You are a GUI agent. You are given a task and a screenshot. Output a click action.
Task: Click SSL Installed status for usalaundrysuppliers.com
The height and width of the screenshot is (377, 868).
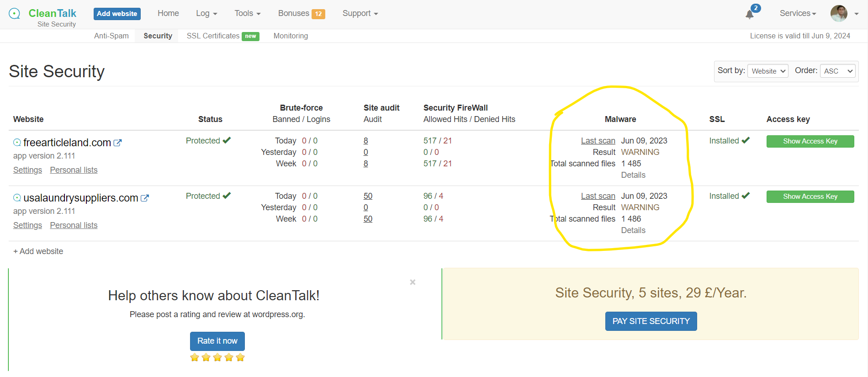coord(730,196)
